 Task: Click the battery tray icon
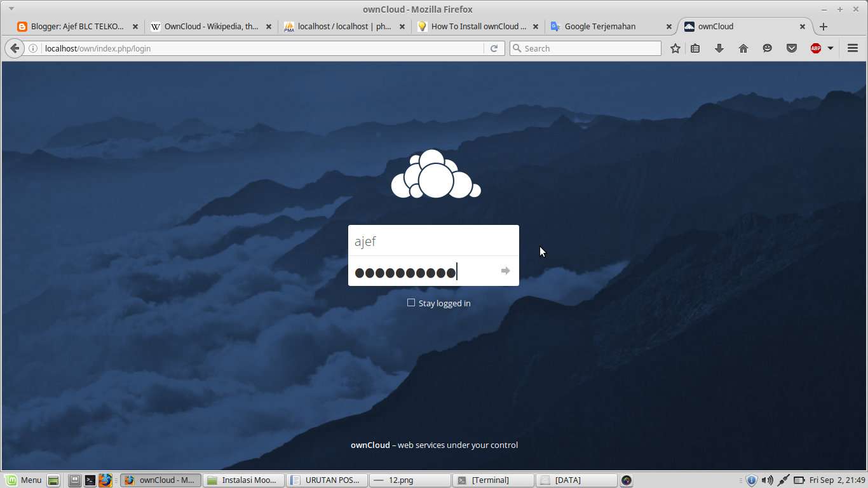click(x=799, y=480)
